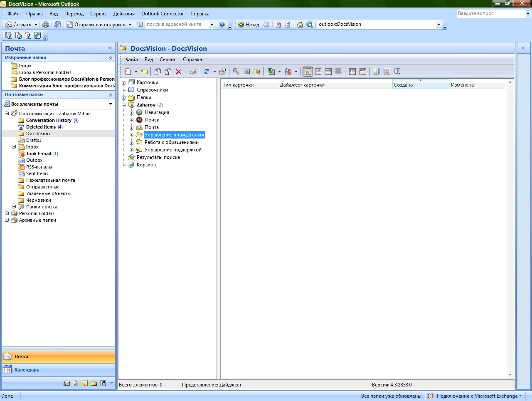Click the Outlook print icon next to Создать
The image size is (532, 401).
point(46,25)
